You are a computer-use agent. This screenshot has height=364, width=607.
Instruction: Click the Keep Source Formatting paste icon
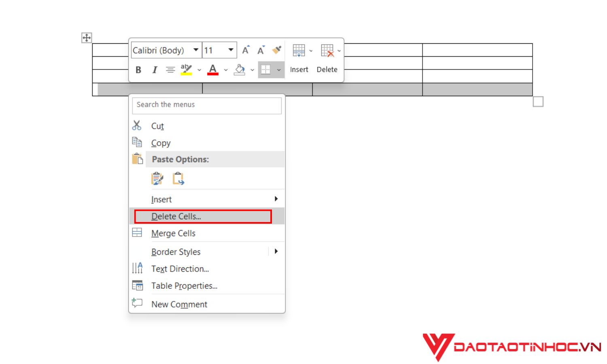[x=157, y=178]
